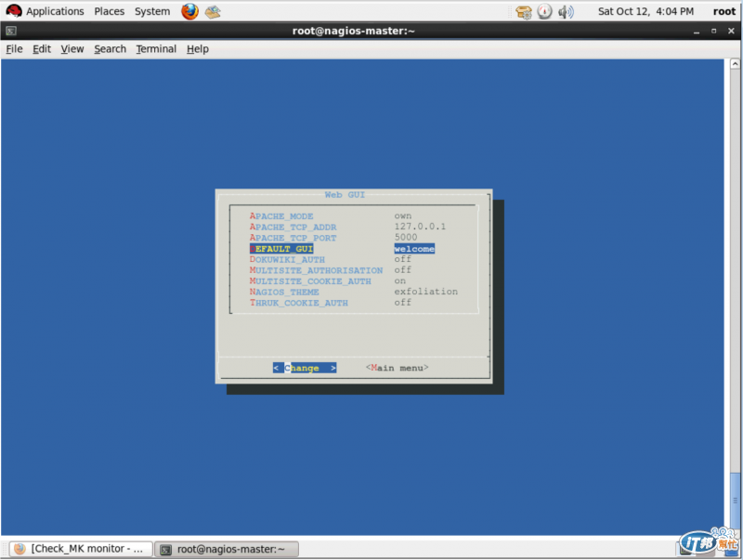
Task: Click the Red Hat logo icon
Action: pyautogui.click(x=14, y=11)
